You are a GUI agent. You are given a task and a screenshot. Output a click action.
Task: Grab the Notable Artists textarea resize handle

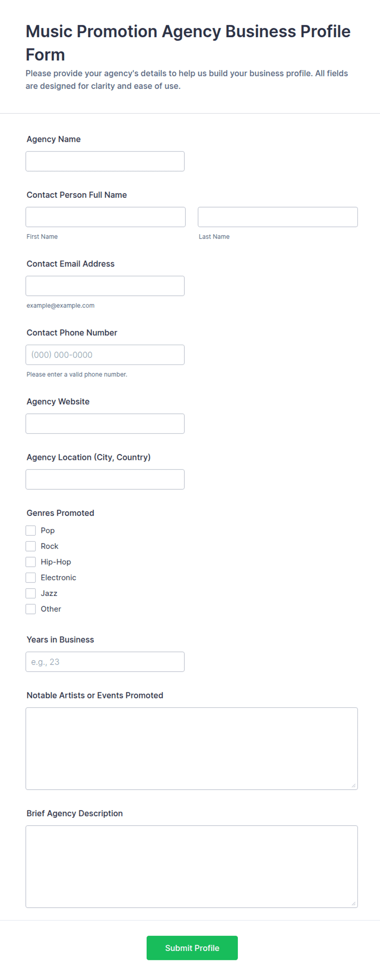click(x=353, y=786)
